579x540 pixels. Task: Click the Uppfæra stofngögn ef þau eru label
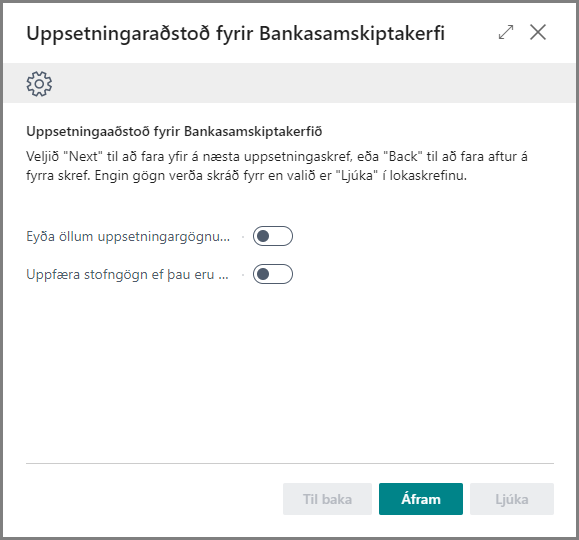(x=127, y=274)
